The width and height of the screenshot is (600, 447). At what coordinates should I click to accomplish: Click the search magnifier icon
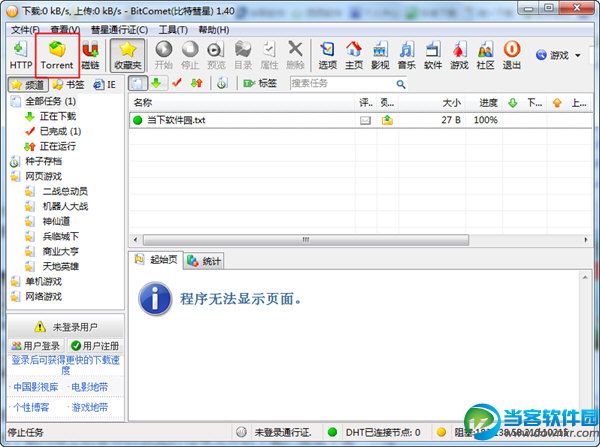point(401,84)
